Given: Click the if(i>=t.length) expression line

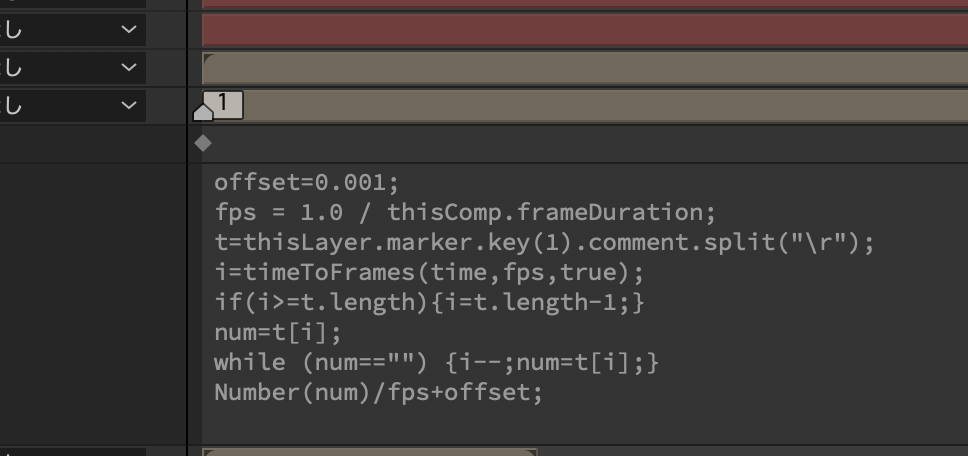Looking at the screenshot, I should [x=429, y=302].
